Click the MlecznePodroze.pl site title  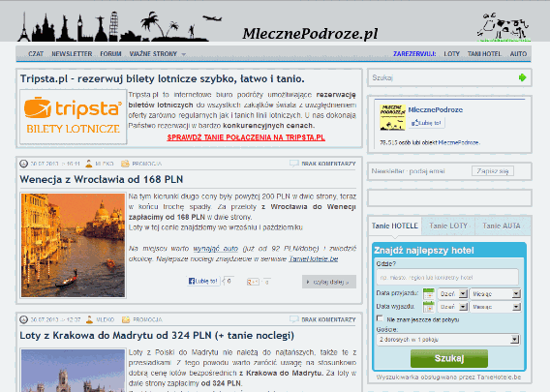(x=310, y=34)
